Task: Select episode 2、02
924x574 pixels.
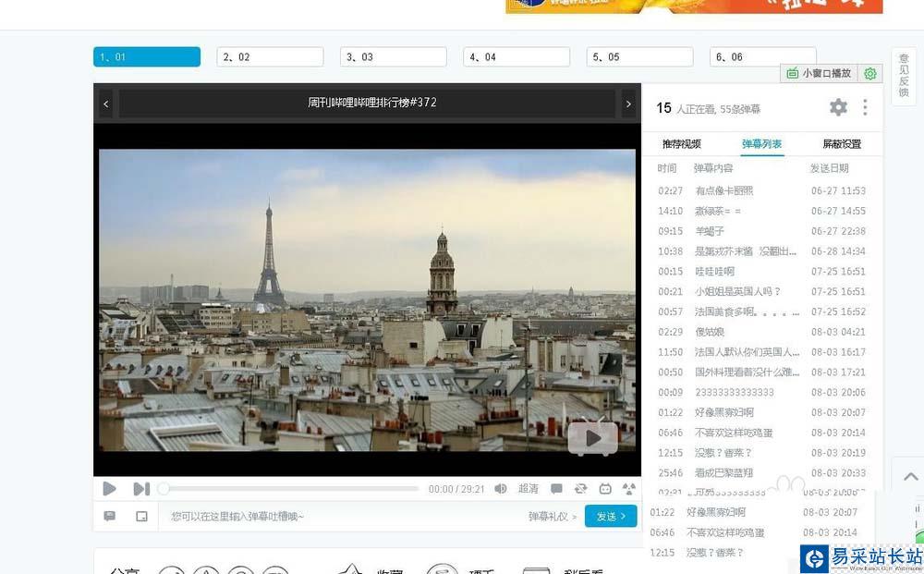Action: [x=270, y=57]
